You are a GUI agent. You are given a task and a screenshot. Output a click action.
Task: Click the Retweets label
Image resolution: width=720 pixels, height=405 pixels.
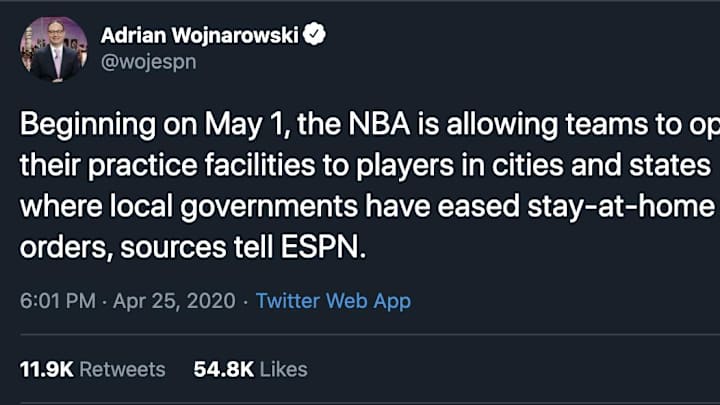coord(122,369)
